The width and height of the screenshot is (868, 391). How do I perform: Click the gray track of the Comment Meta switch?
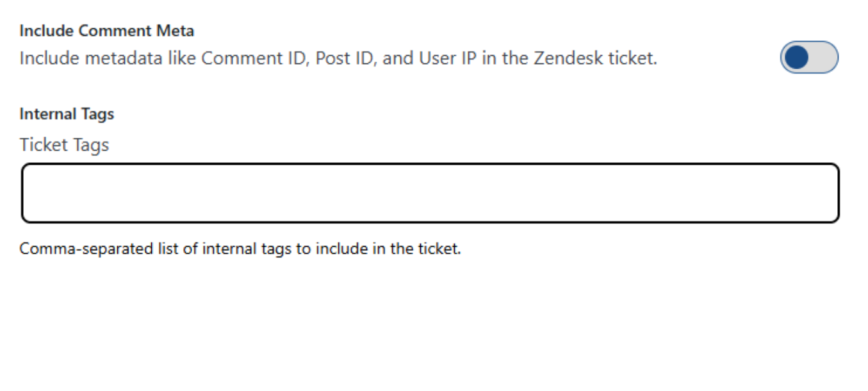(824, 58)
